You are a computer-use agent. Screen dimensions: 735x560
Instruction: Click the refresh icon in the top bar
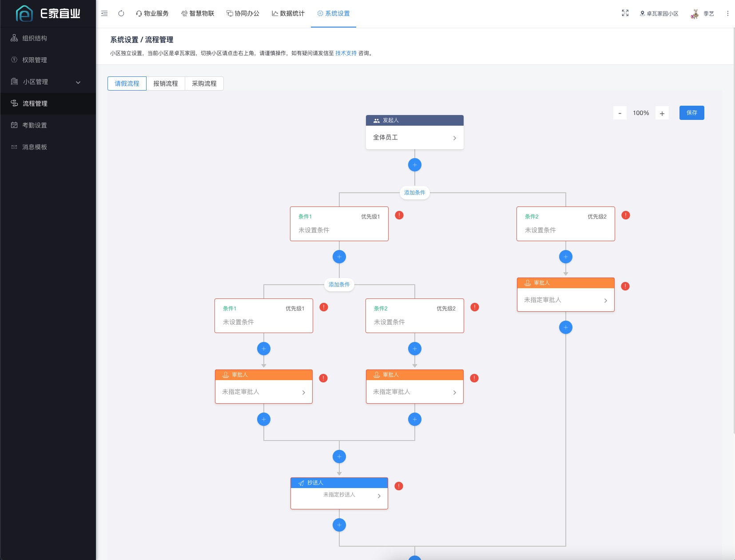point(121,13)
